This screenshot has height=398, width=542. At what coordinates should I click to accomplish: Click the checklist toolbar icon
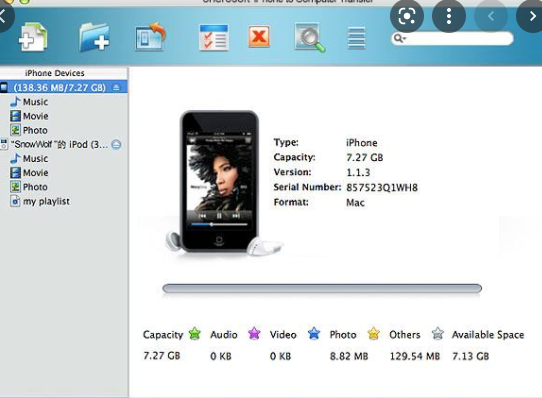214,37
